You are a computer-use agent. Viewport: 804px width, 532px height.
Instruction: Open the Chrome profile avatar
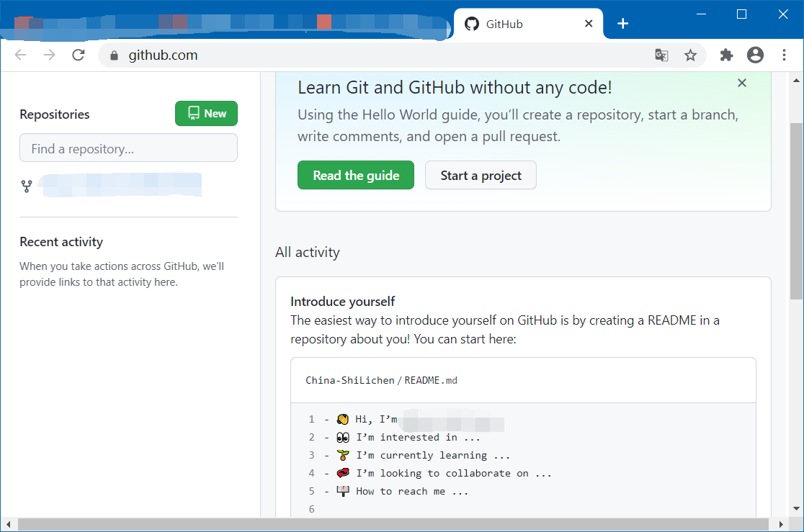coord(755,55)
